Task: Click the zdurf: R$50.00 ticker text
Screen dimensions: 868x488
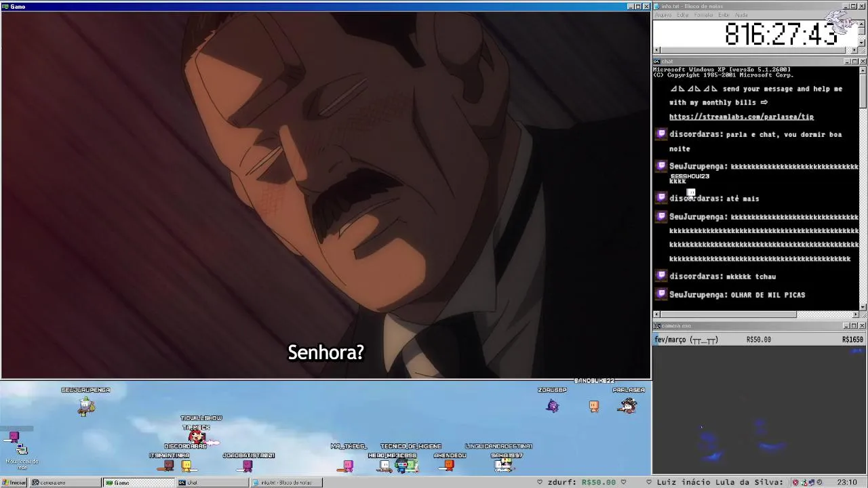Action: coord(581,483)
